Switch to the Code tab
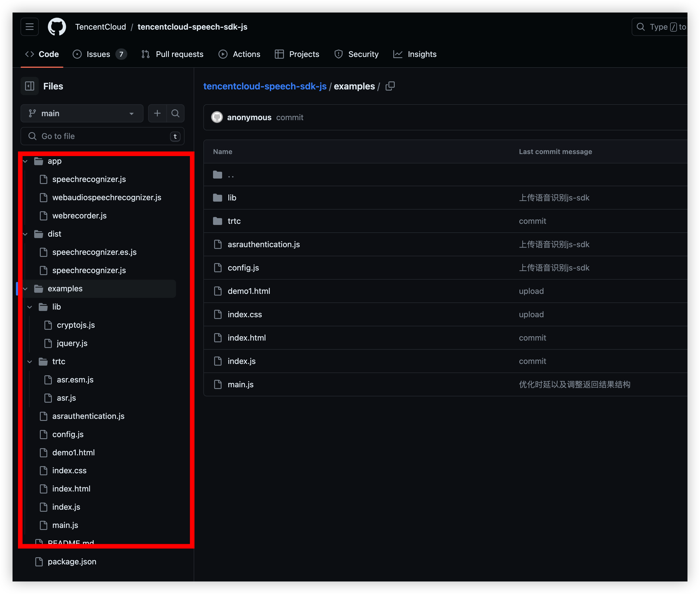The height and width of the screenshot is (594, 700). click(42, 54)
